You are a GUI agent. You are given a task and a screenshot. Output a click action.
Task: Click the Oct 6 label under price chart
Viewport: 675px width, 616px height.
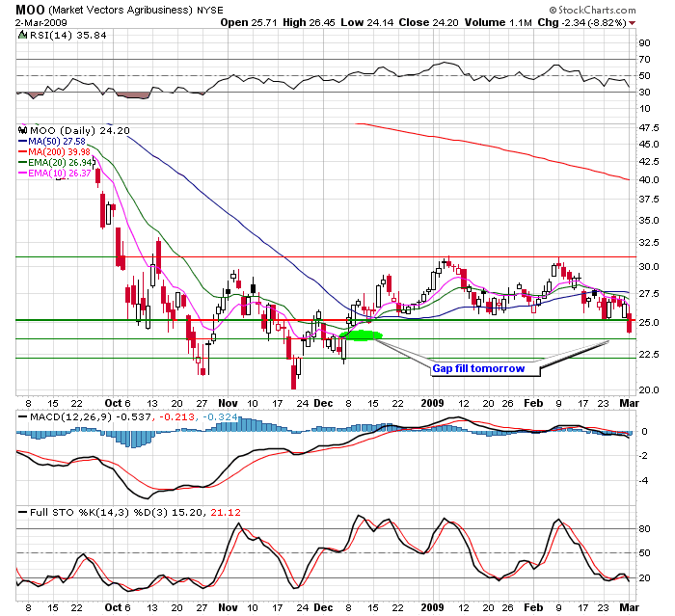click(x=118, y=403)
